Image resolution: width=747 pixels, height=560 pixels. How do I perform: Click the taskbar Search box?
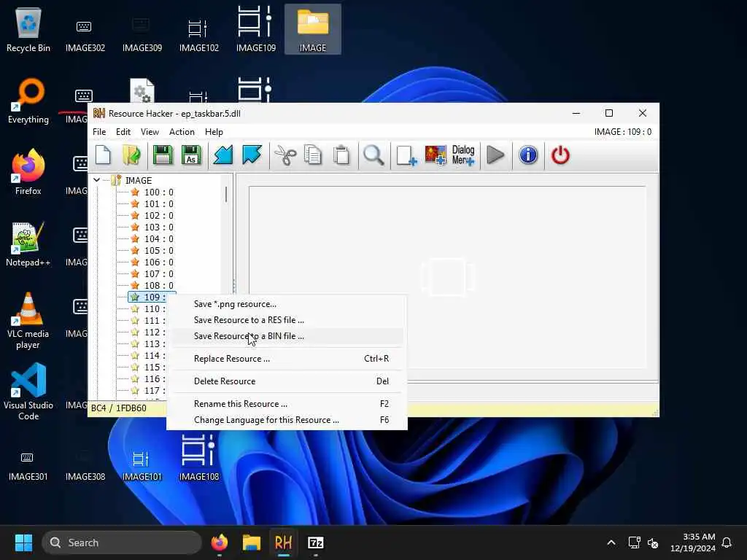pyautogui.click(x=122, y=542)
